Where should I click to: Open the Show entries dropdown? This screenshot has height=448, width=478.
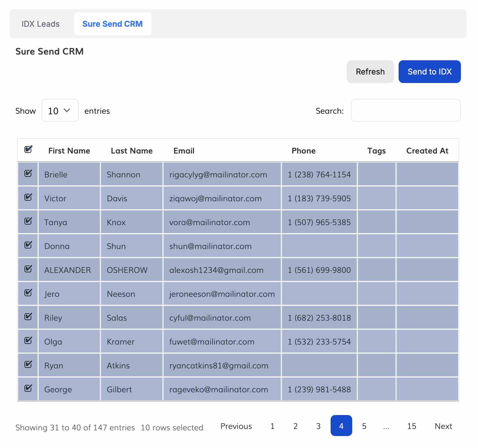tap(60, 111)
